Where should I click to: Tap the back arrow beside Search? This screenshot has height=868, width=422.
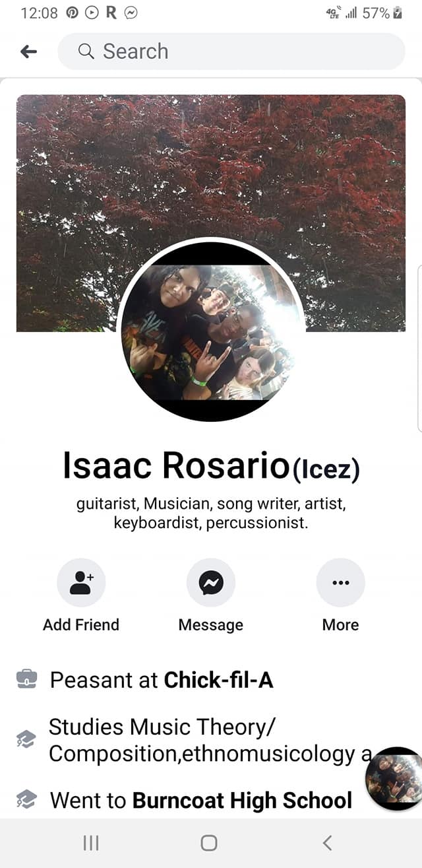28,51
